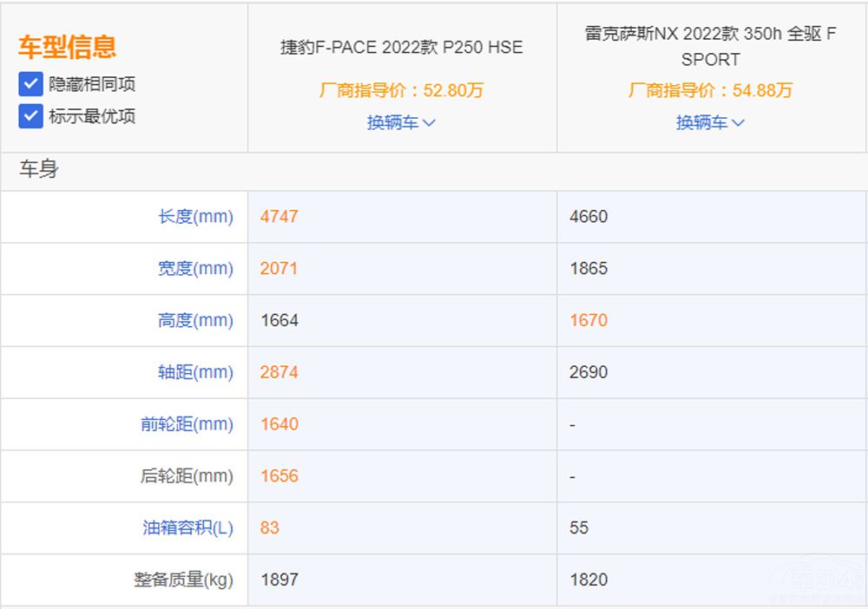The image size is (868, 609).
Task: Click the 整备质量(kg) row label
Action: (183, 580)
